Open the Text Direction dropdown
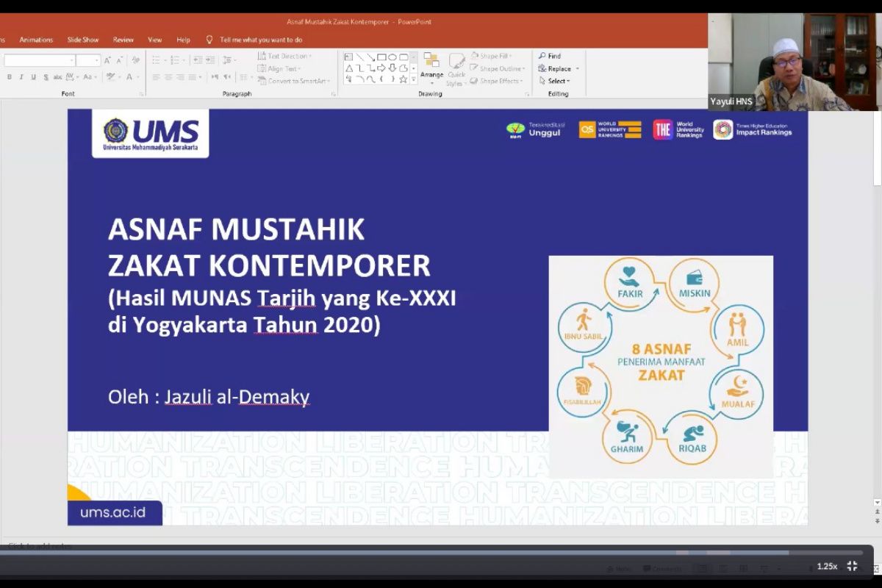This screenshot has width=882, height=588. tap(285, 55)
